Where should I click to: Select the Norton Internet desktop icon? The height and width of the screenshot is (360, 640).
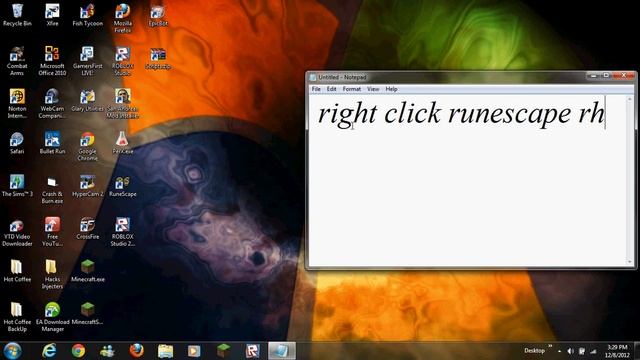coord(17,104)
